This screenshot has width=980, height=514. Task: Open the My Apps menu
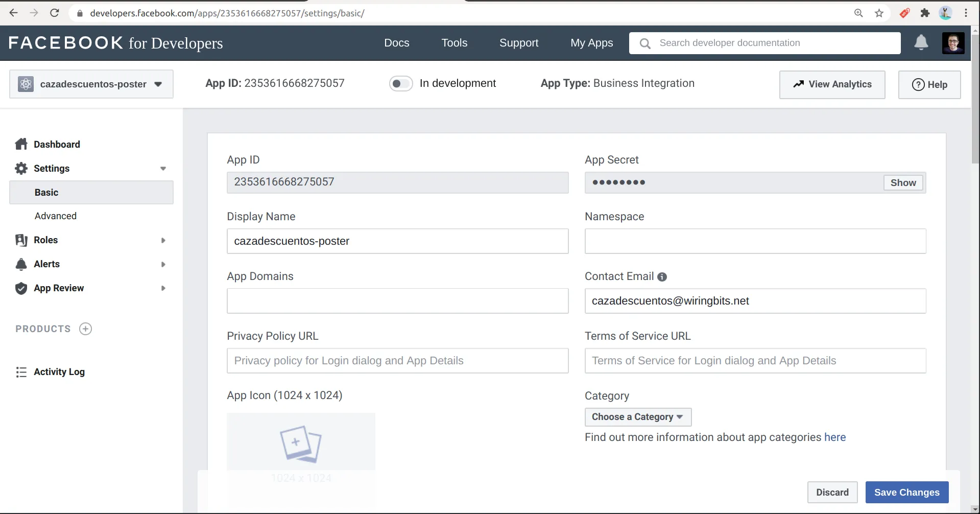(592, 43)
